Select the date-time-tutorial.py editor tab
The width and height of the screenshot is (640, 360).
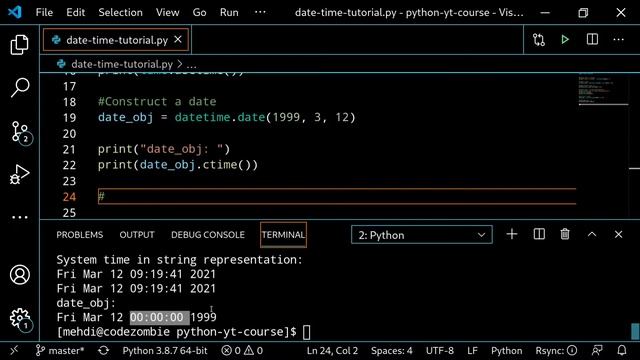click(116, 40)
